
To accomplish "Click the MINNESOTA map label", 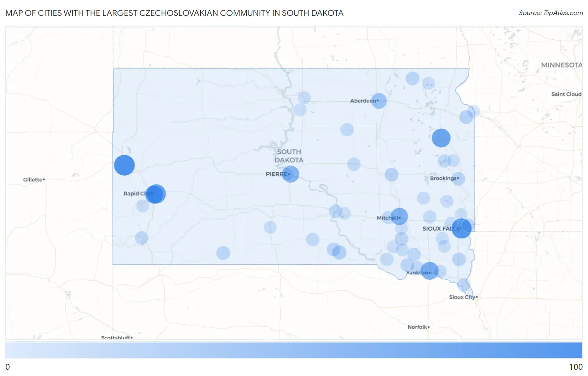I will point(561,65).
